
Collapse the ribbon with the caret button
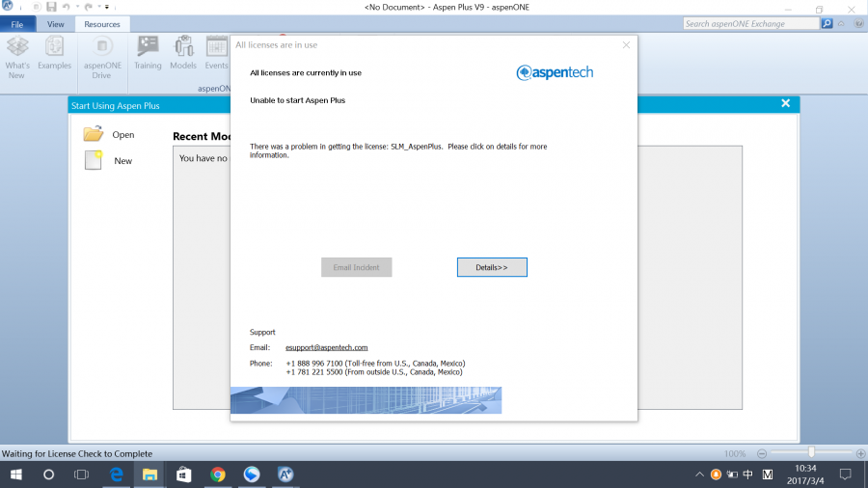(841, 24)
